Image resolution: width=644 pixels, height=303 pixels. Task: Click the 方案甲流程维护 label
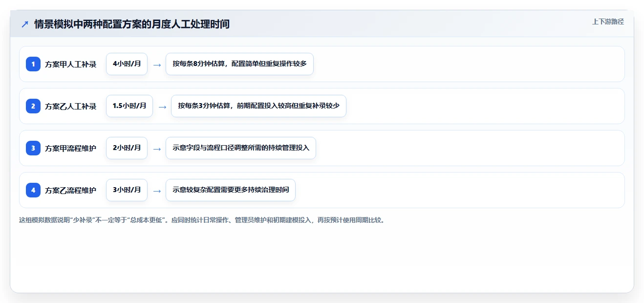coord(70,149)
